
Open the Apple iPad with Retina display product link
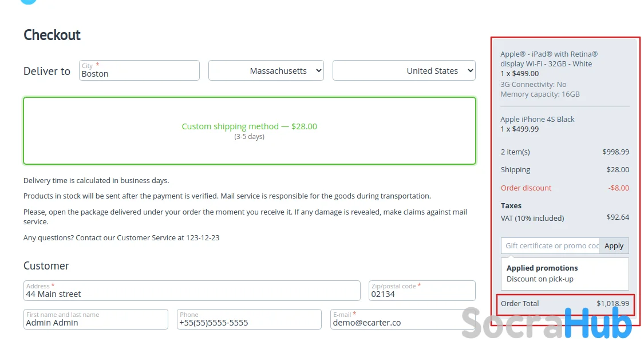[549, 59]
